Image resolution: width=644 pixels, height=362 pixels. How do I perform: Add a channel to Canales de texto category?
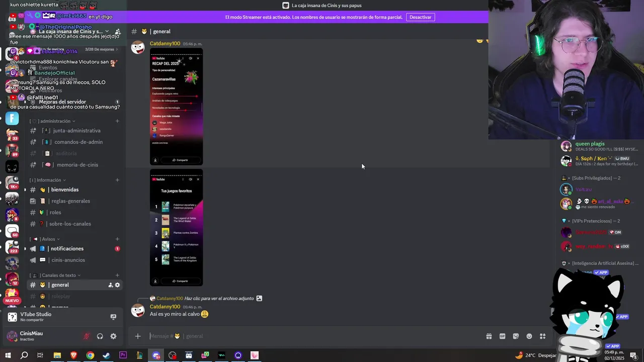[x=117, y=276]
